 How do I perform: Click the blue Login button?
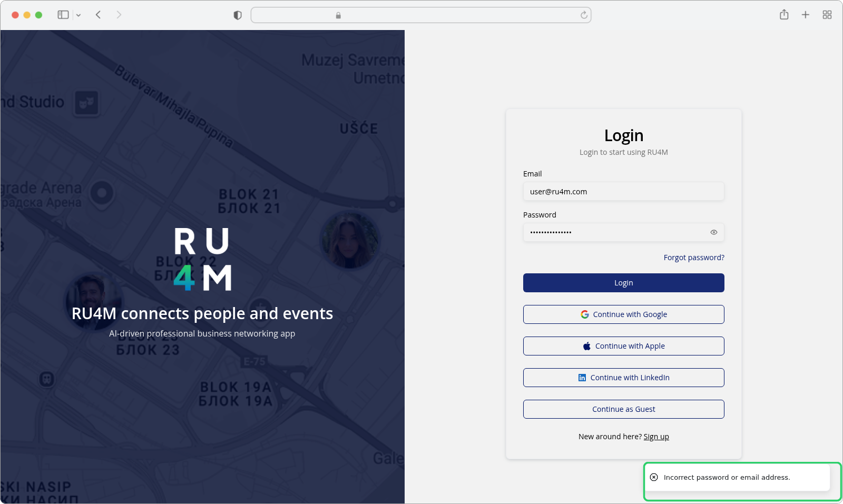(x=624, y=283)
